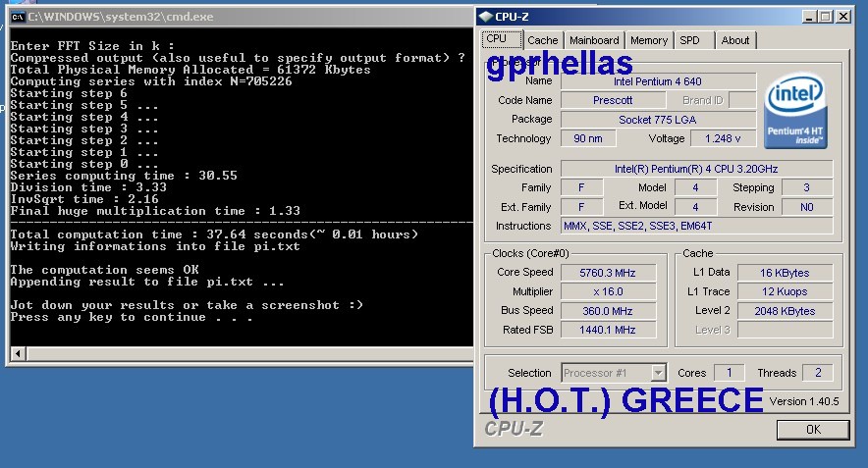The image size is (868, 468).
Task: Open the Mainboard tab
Action: pyautogui.click(x=594, y=40)
